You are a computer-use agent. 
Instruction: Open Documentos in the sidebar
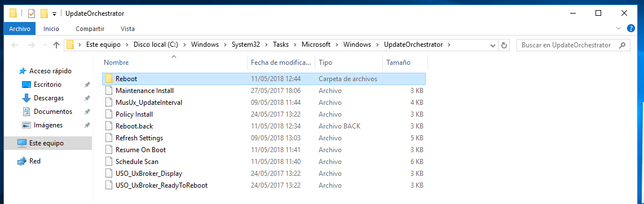click(52, 112)
